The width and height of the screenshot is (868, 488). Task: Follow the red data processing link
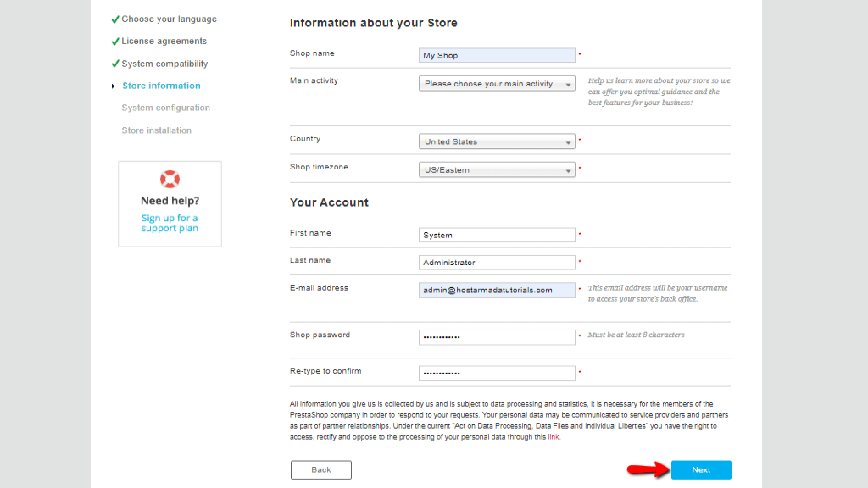[553, 437]
